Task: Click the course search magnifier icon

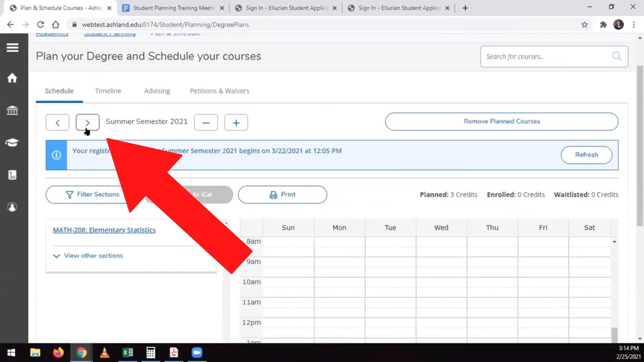Action: point(616,56)
